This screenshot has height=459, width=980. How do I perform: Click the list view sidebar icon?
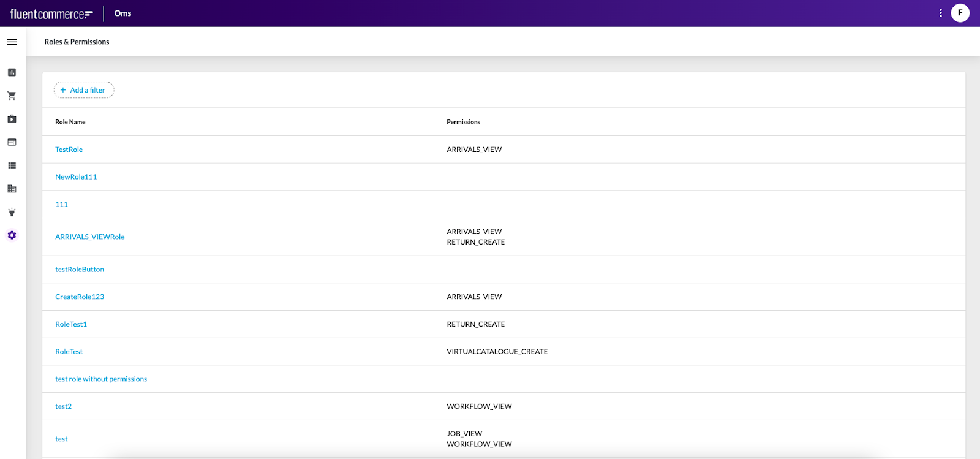12,165
